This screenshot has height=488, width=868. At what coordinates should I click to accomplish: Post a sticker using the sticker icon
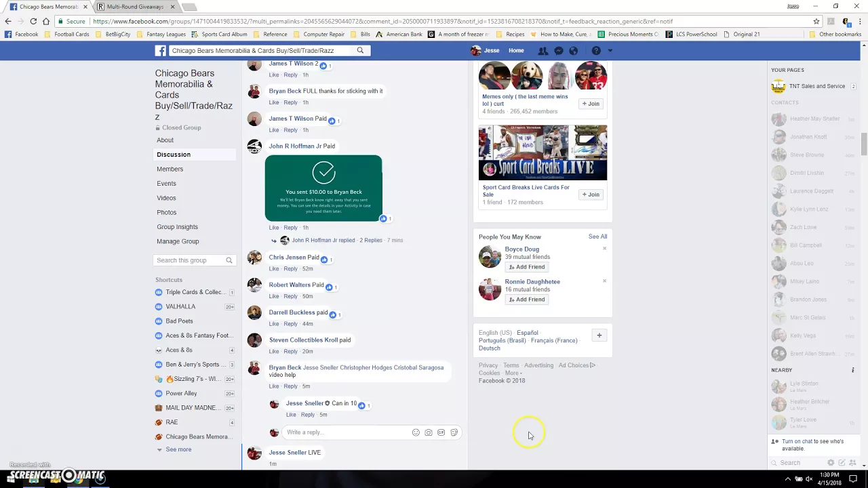tap(454, 432)
